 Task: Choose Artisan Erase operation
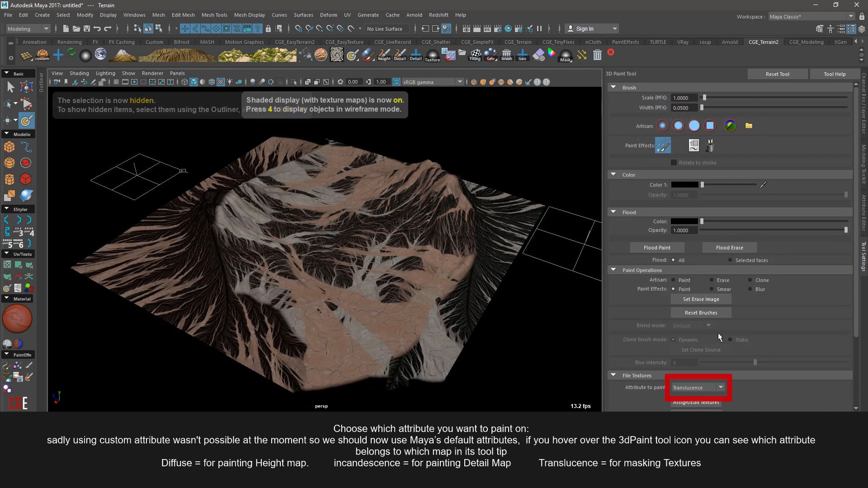(x=712, y=280)
